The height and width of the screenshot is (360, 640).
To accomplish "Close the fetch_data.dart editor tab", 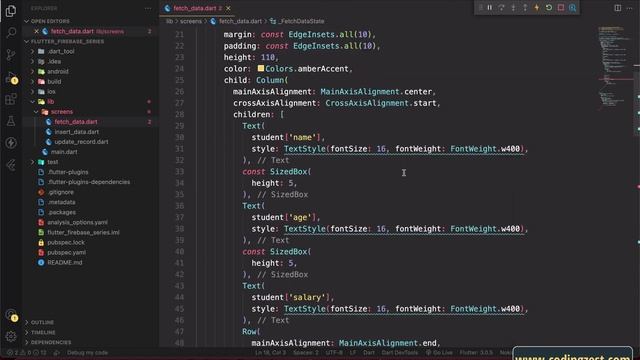I will click(x=228, y=8).
